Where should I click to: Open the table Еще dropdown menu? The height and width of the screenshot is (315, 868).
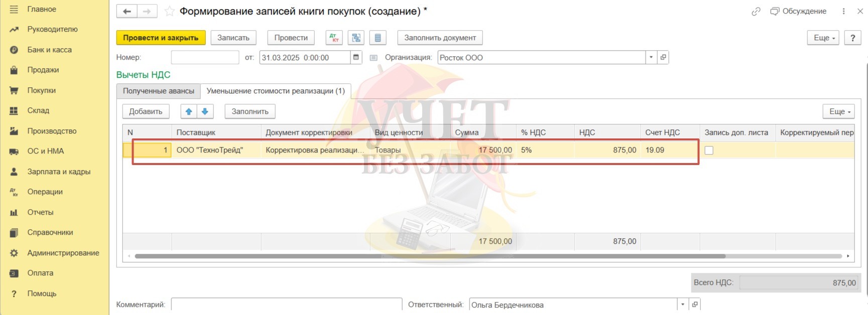pyautogui.click(x=839, y=111)
